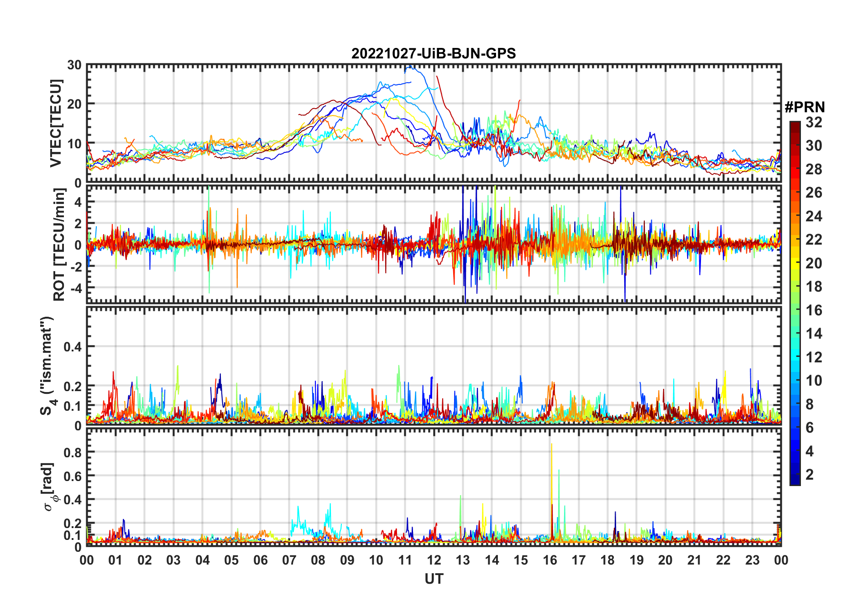The height and width of the screenshot is (607, 868).
Task: Choose UT axis hour label 21
Action: click(695, 560)
